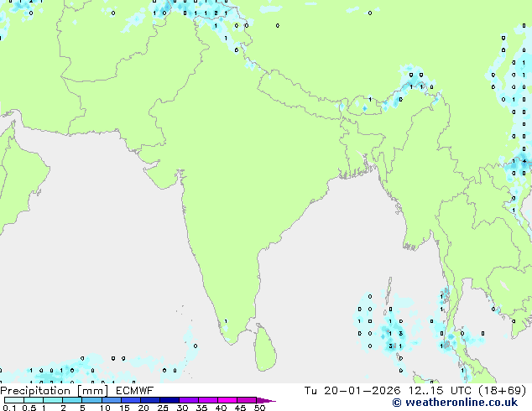The width and height of the screenshot is (532, 411).
Task: Click the date '20-01-2026' text
Action: 362,391
